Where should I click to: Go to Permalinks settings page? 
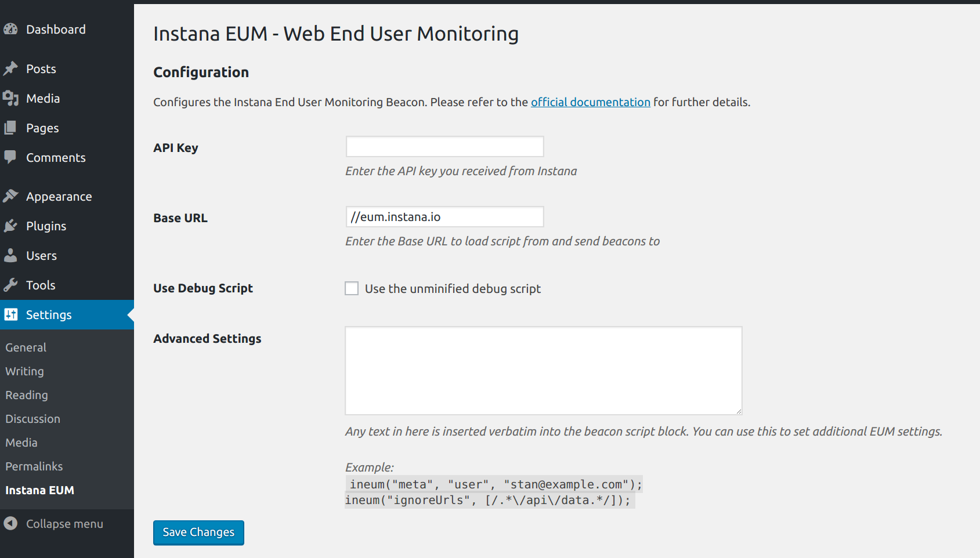coord(34,466)
